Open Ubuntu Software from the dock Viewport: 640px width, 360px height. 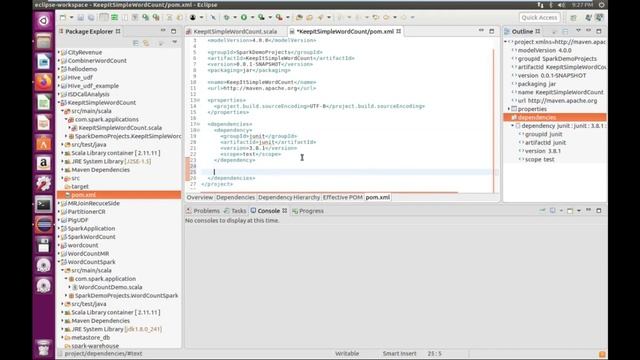coord(44,143)
